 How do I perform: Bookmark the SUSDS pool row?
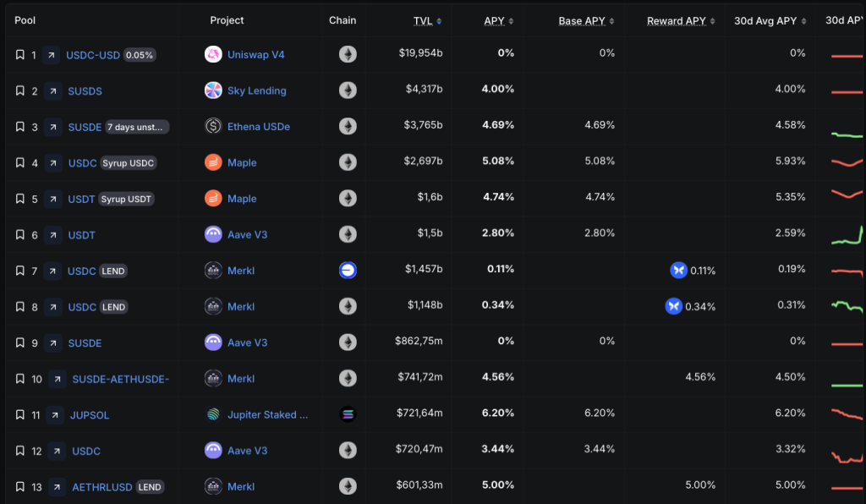point(20,90)
